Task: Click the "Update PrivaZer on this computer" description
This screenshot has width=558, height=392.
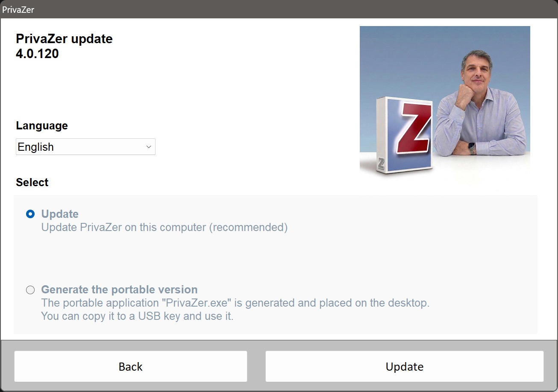Action: click(x=164, y=227)
